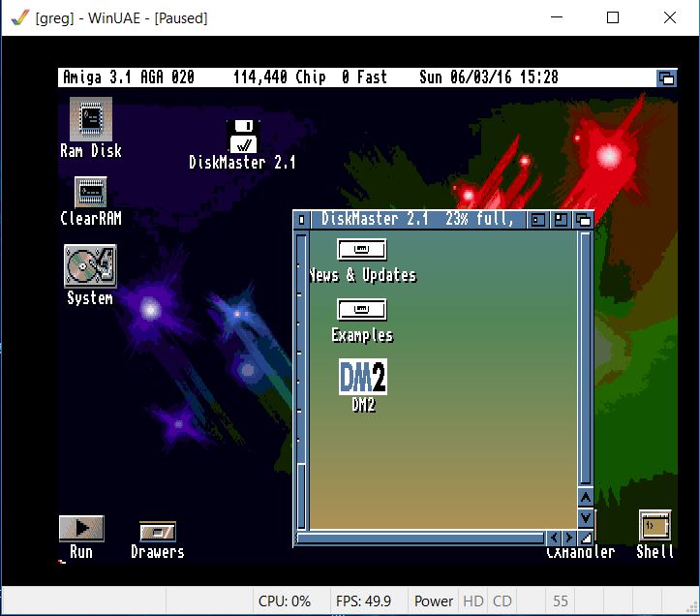
Task: Select the System hard drive icon
Action: pyautogui.click(x=90, y=265)
